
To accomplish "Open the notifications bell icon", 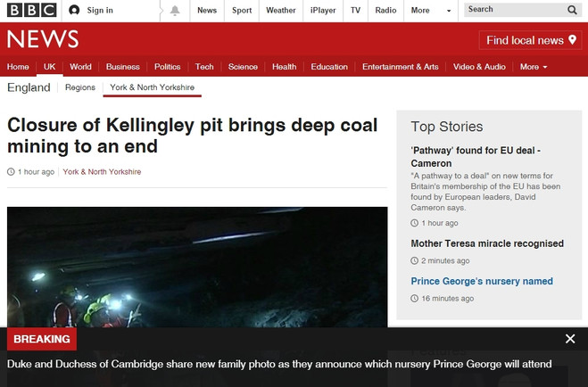I will 175,11.
